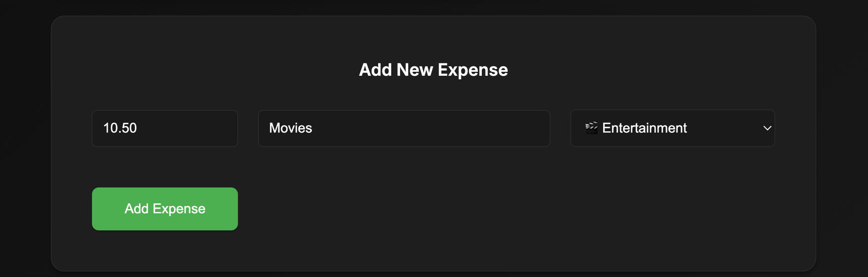This screenshot has width=868, height=277.
Task: Click the Add Expense button text
Action: point(165,209)
